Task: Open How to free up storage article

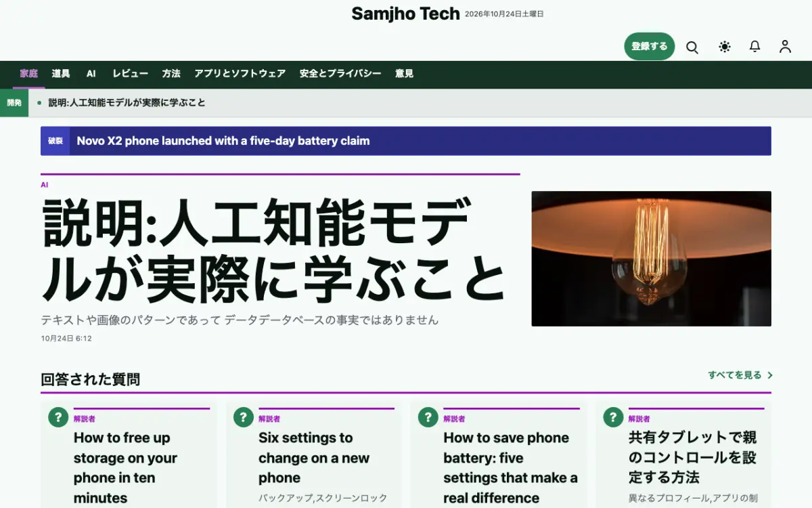Action: tap(125, 467)
